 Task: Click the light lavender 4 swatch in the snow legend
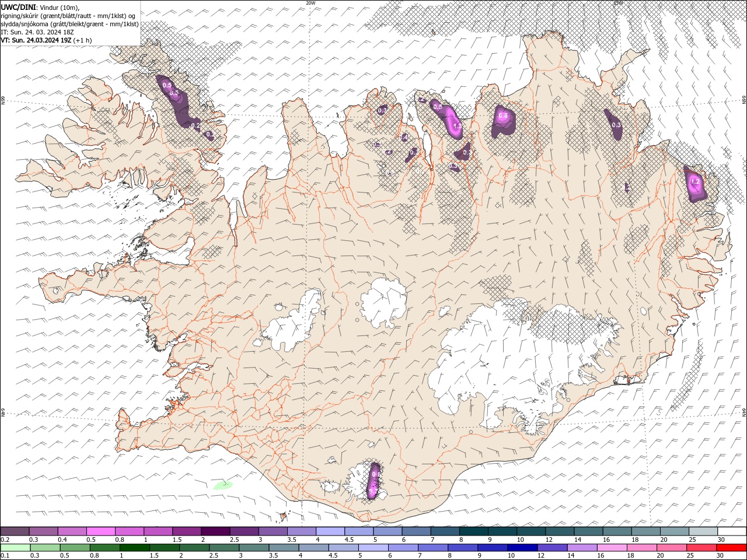pos(330,531)
